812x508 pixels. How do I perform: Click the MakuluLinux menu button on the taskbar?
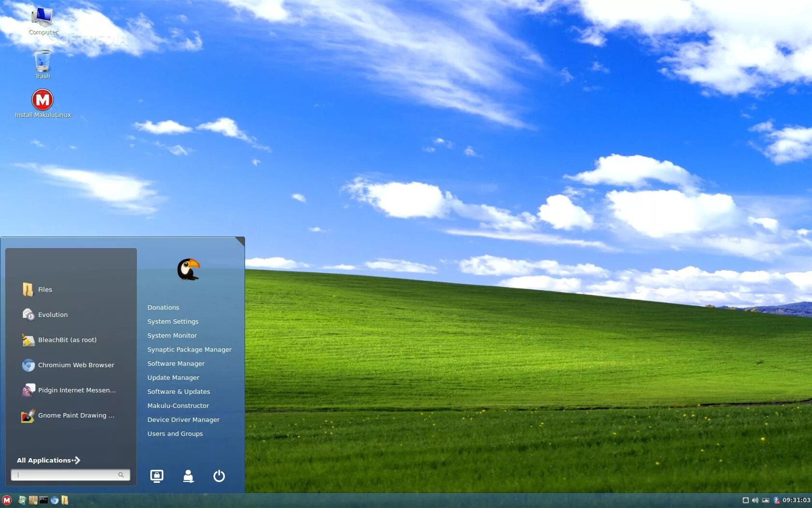tap(7, 500)
